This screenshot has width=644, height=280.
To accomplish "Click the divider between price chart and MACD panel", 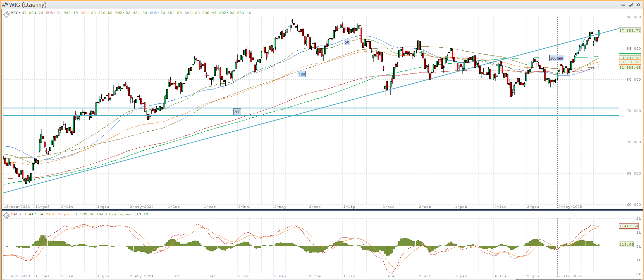I will point(322,210).
